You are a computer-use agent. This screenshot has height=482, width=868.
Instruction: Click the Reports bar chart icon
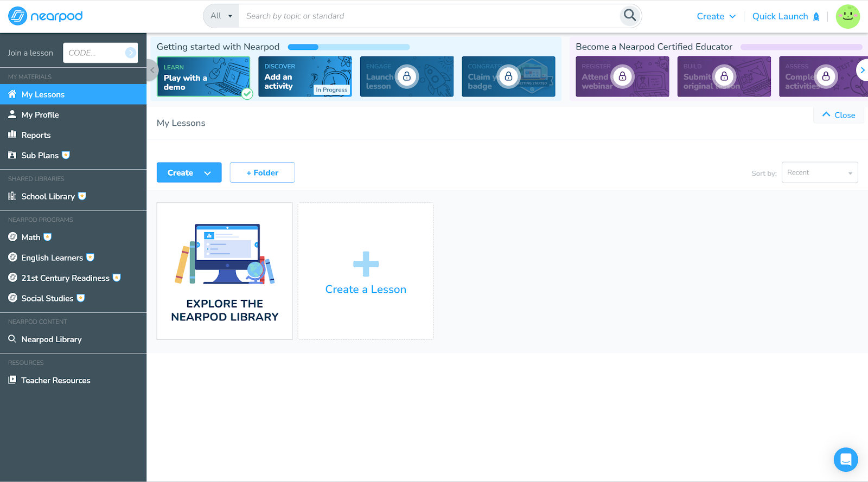click(x=12, y=134)
